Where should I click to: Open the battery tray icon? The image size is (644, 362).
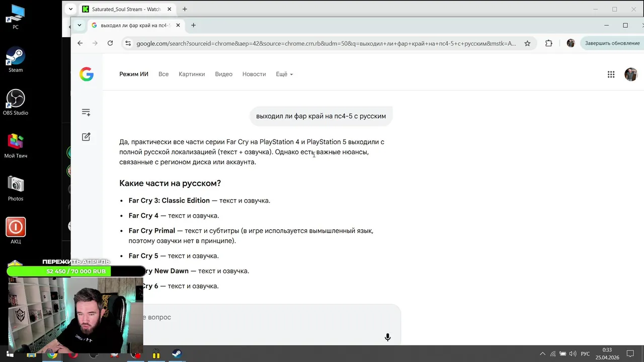[563, 354]
